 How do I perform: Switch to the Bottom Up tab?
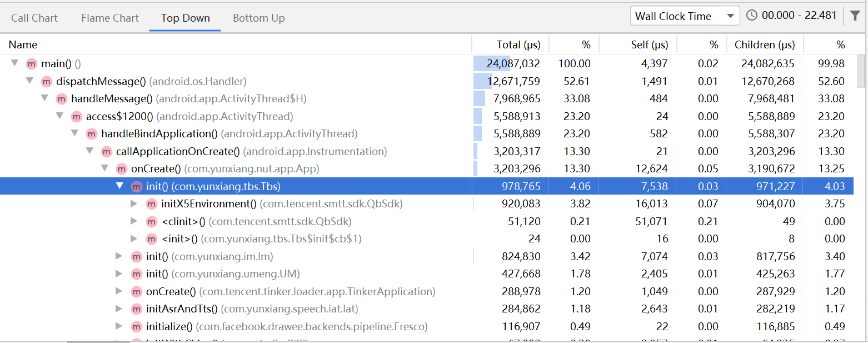[x=259, y=18]
